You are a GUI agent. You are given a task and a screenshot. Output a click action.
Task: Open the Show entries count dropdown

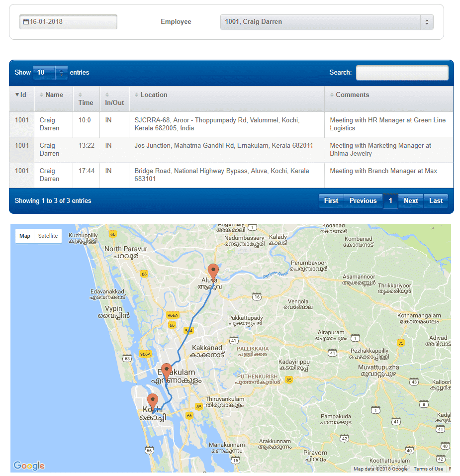[50, 73]
